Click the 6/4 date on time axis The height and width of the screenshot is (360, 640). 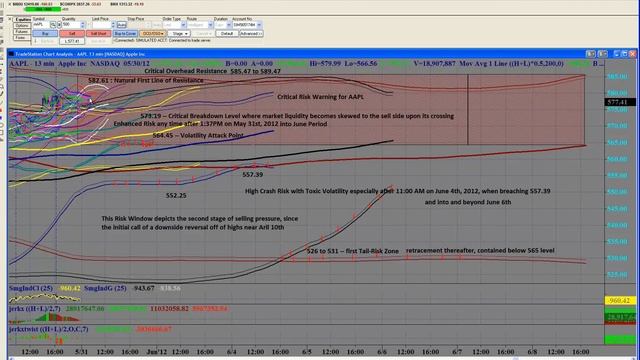click(x=231, y=351)
